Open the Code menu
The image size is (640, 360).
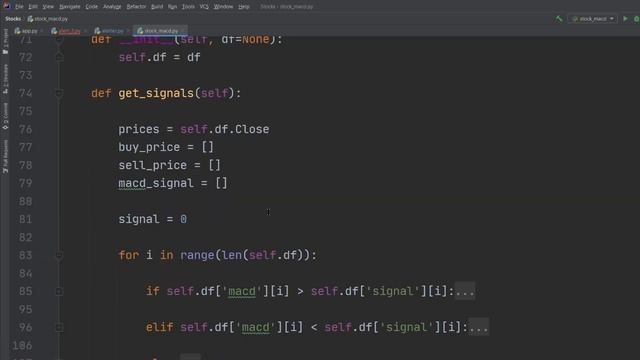point(91,7)
